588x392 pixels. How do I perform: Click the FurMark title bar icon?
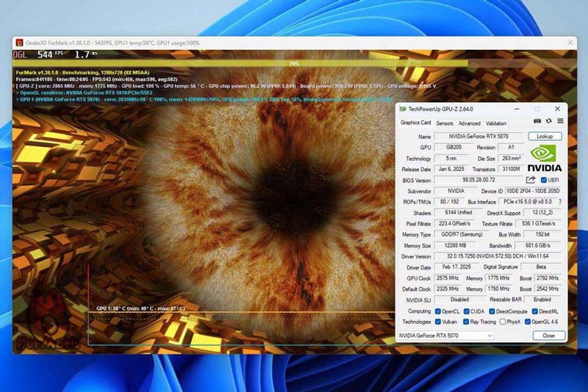coord(20,43)
